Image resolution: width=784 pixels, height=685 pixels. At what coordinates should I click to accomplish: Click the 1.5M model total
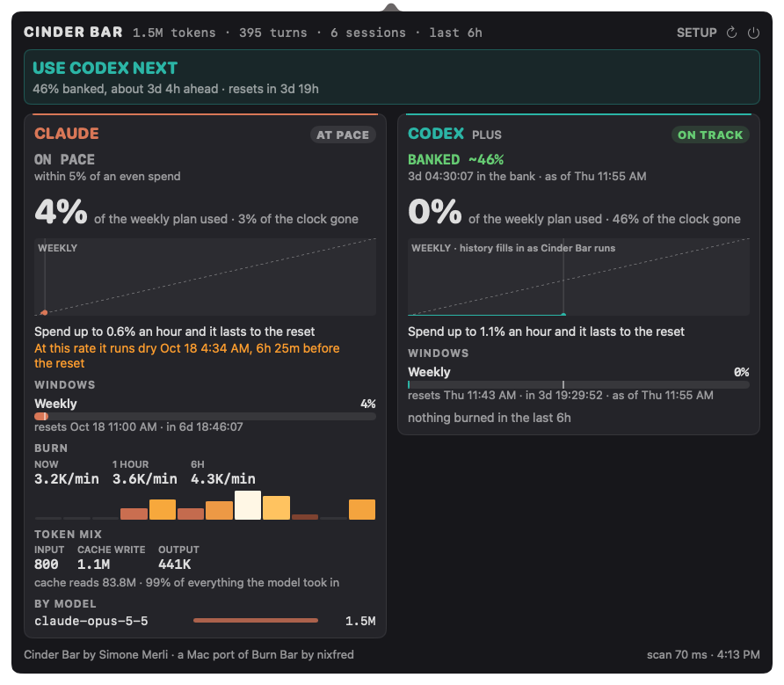click(x=360, y=621)
